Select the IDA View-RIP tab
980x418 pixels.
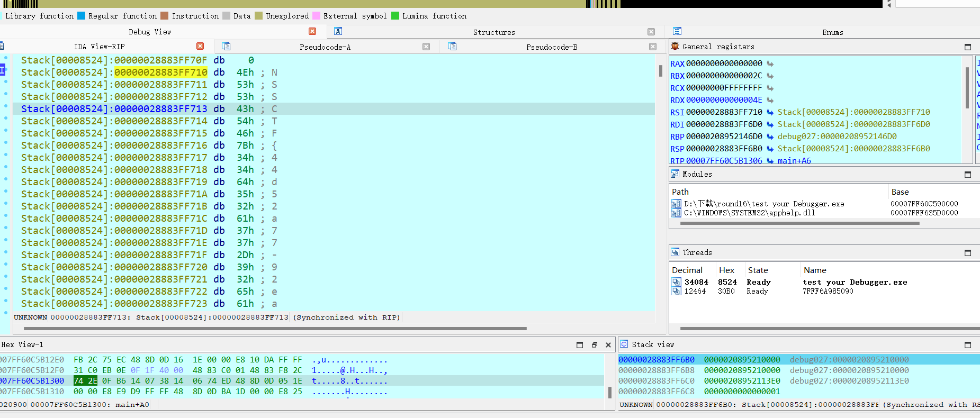click(99, 47)
